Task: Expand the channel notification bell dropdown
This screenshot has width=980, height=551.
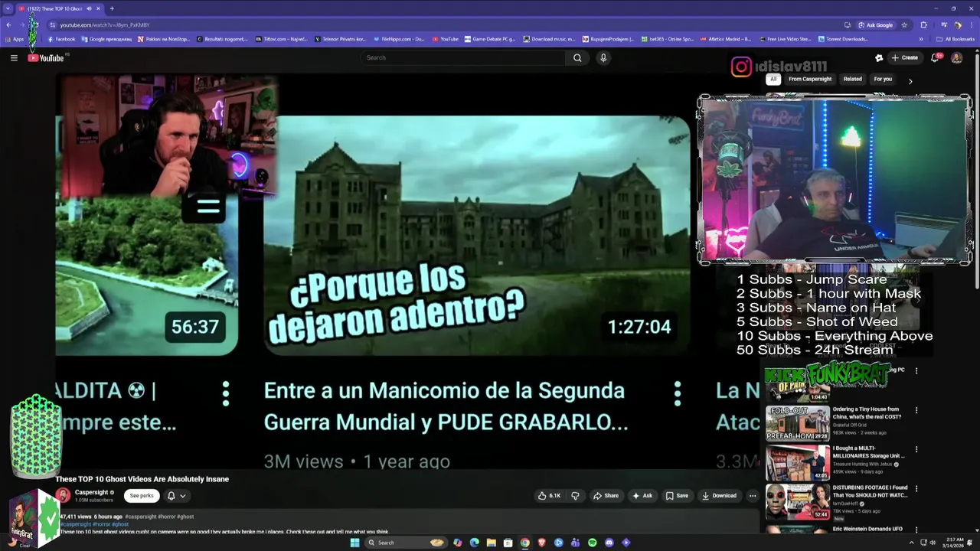Action: (x=176, y=496)
